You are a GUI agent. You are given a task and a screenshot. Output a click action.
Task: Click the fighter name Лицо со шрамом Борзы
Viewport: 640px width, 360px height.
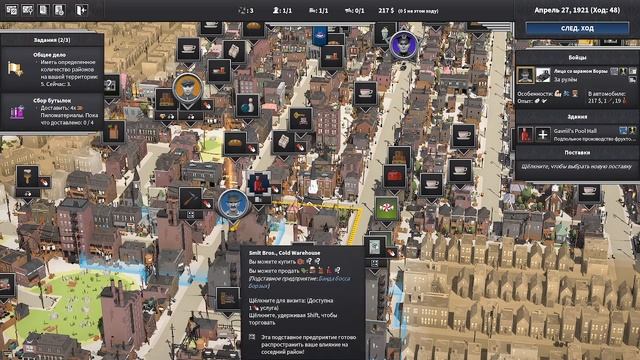(x=581, y=71)
